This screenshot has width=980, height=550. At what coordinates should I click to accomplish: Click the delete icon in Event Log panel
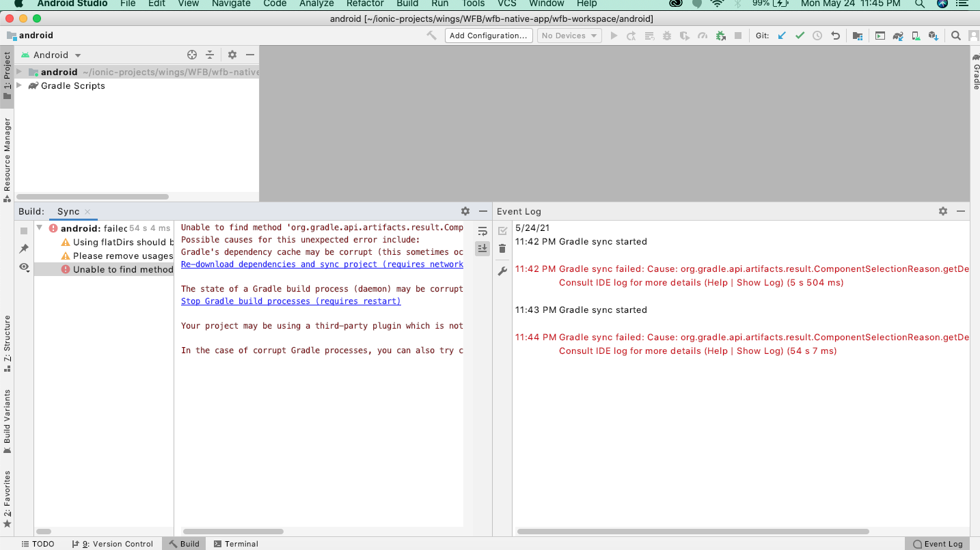(502, 248)
